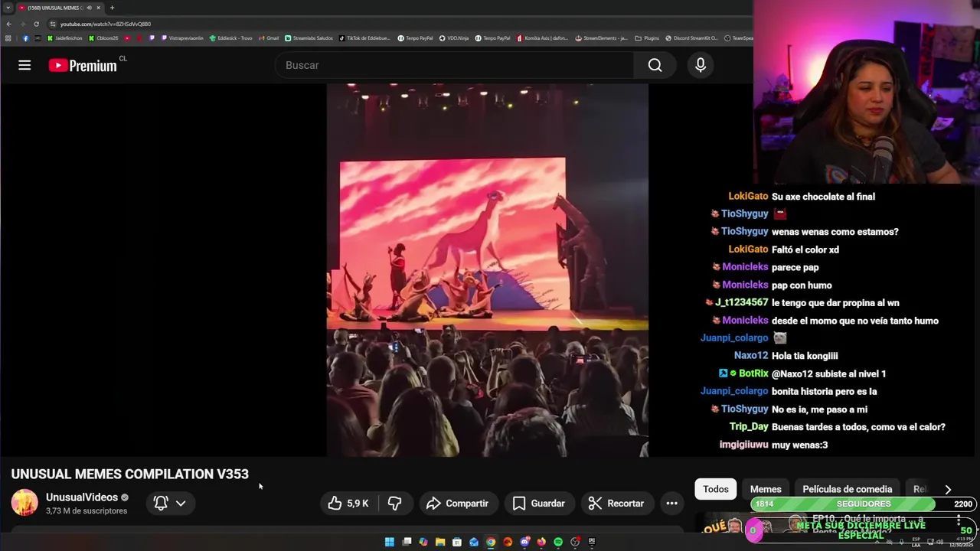Show more chips with right arrow
The height and width of the screenshot is (551, 980).
tap(948, 489)
